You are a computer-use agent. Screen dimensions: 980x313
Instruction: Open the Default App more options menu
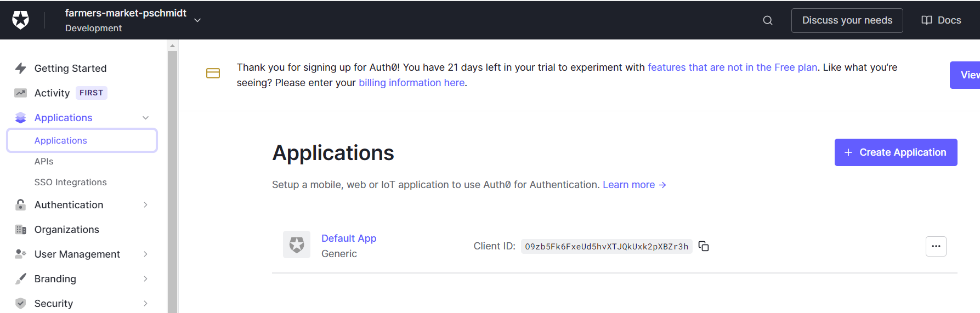coord(936,246)
